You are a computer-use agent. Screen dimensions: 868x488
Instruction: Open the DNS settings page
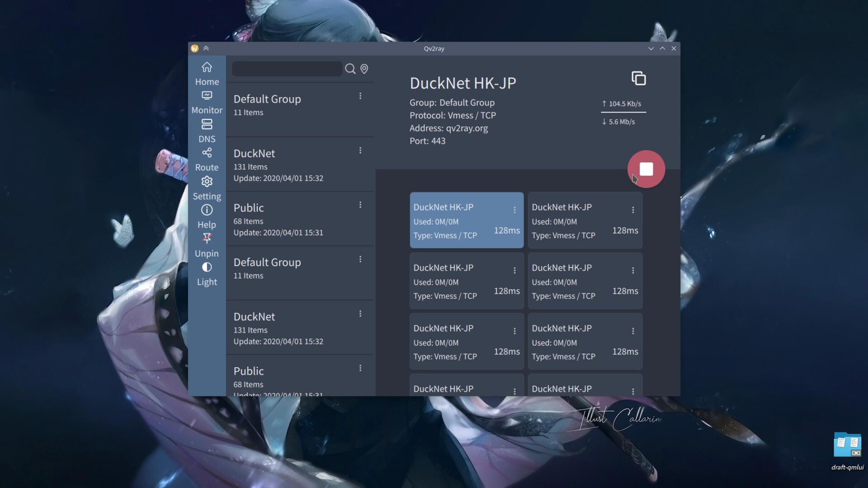(207, 131)
